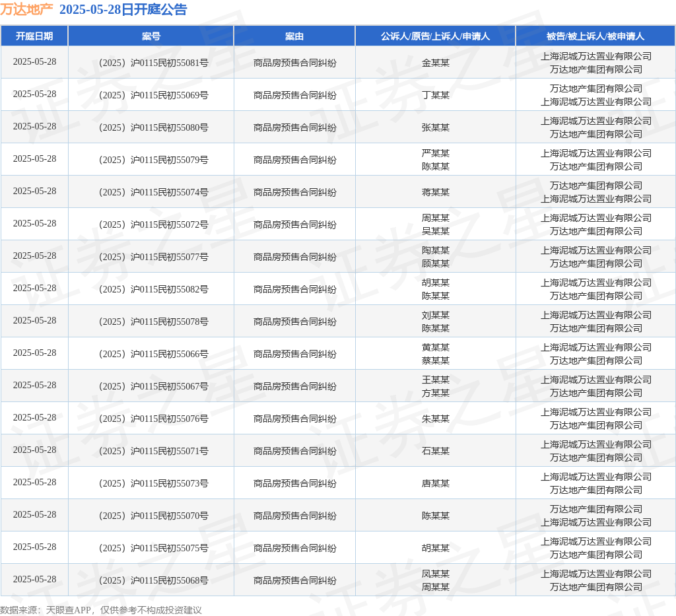Click case number 沪0115民初55082号
The width and height of the screenshot is (676, 616).
pyautogui.click(x=154, y=289)
